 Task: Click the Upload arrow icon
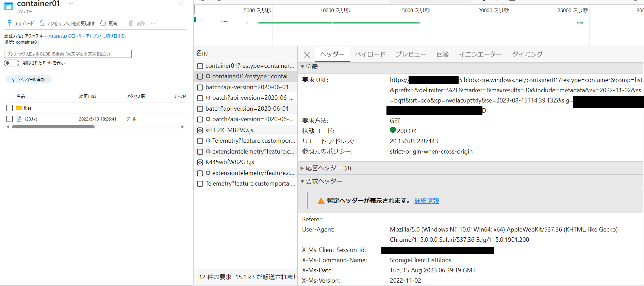[9, 23]
